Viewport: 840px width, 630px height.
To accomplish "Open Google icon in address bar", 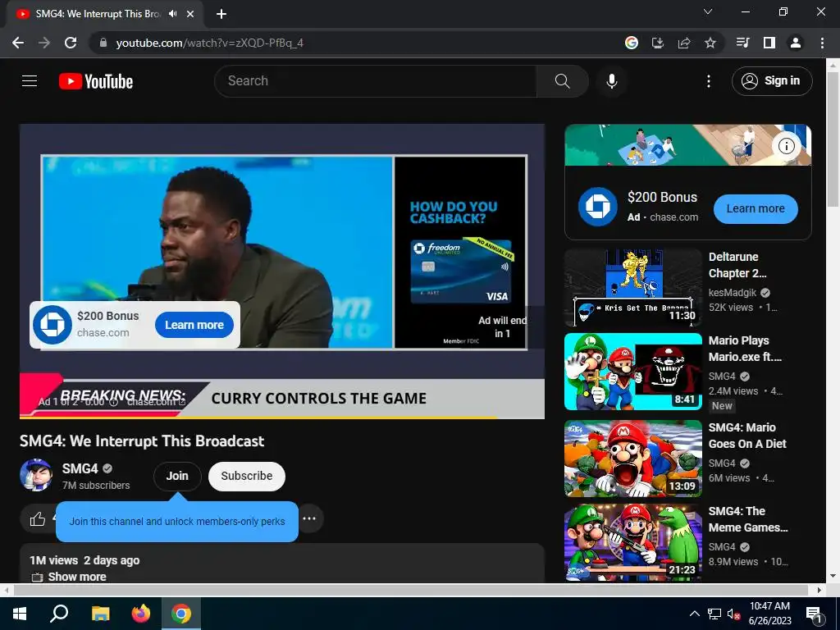I will pos(631,43).
